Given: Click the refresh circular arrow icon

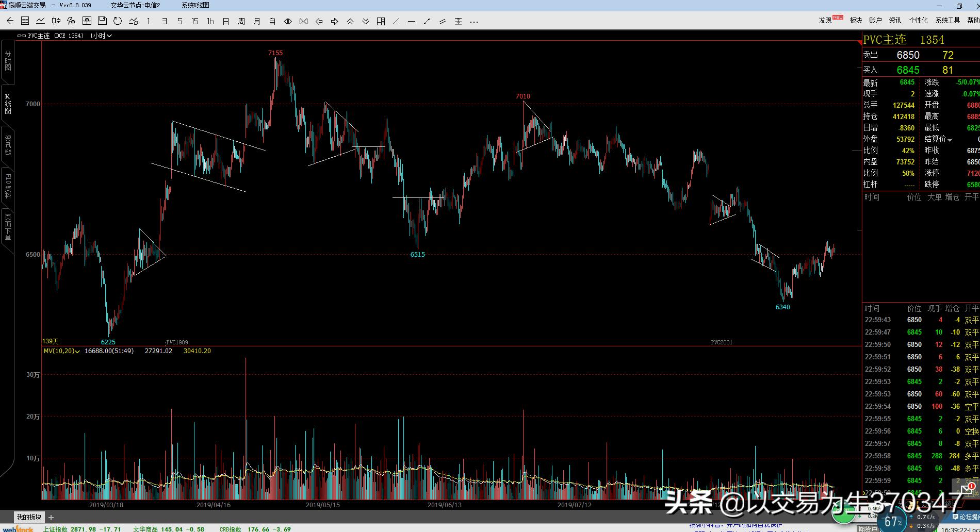Looking at the screenshot, I should pos(118,21).
